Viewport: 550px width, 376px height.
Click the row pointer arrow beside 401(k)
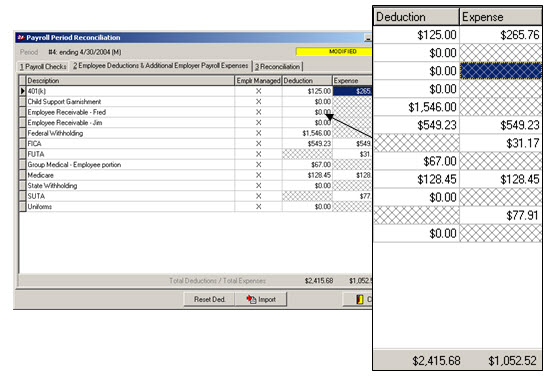click(22, 91)
